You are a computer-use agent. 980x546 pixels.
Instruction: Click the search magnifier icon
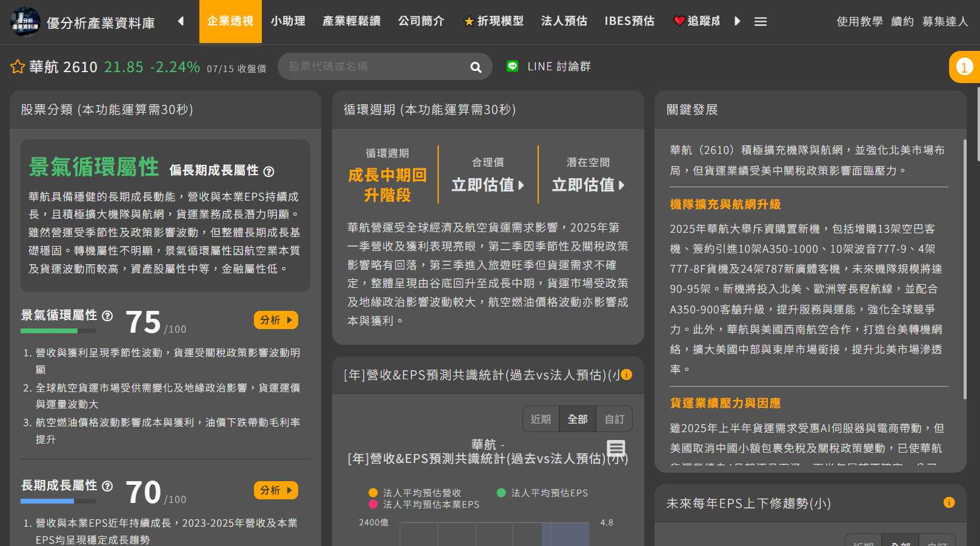click(476, 67)
